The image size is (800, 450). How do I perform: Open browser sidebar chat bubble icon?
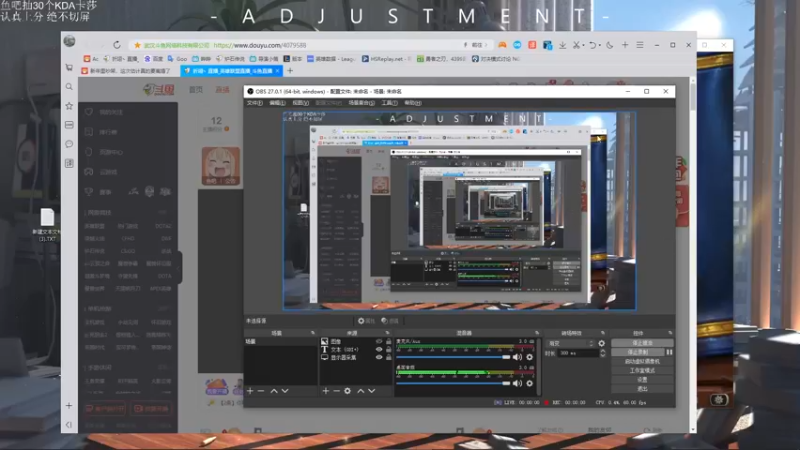(x=69, y=144)
